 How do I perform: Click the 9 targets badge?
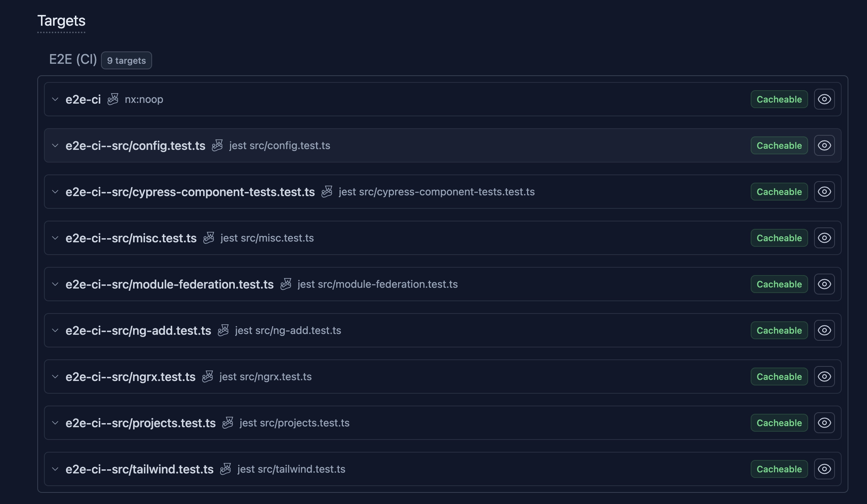pos(126,60)
